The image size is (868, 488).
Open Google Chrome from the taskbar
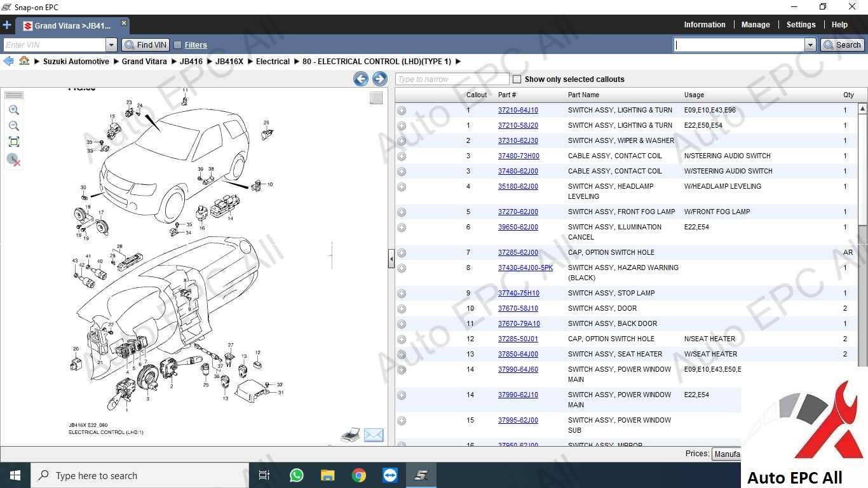(x=358, y=475)
